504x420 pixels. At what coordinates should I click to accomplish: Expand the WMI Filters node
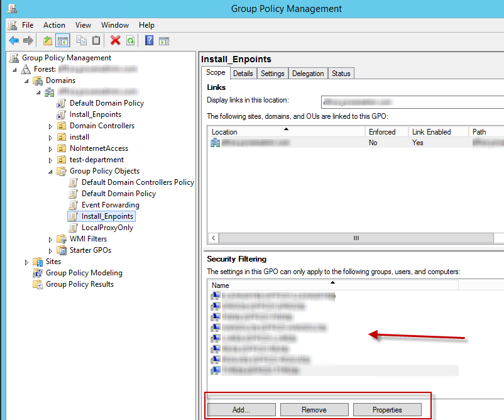(x=51, y=239)
